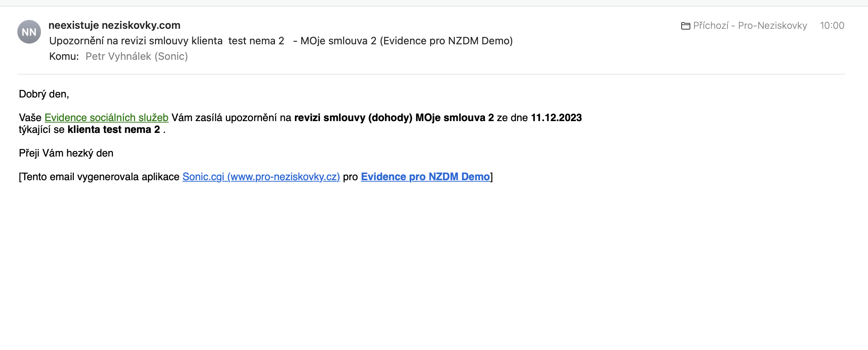Click the email subject line
This screenshot has width=868, height=350.
coord(280,41)
